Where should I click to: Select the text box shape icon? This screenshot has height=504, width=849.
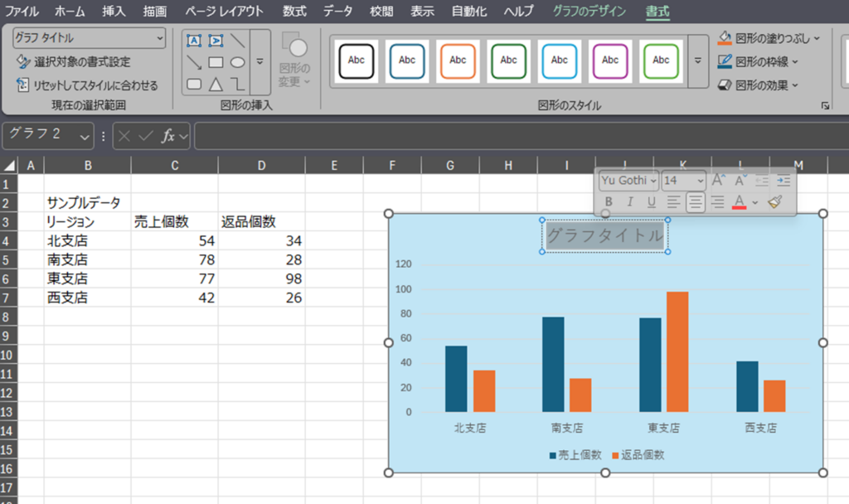point(194,41)
